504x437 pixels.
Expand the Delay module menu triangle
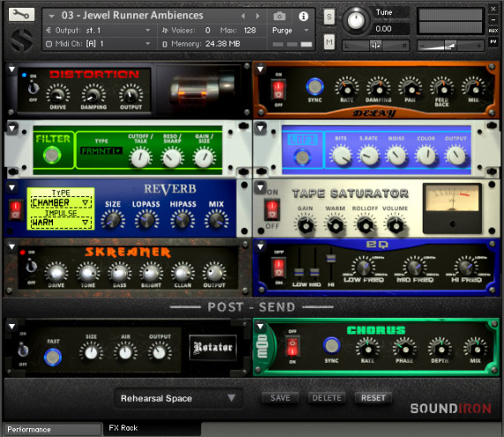point(260,69)
